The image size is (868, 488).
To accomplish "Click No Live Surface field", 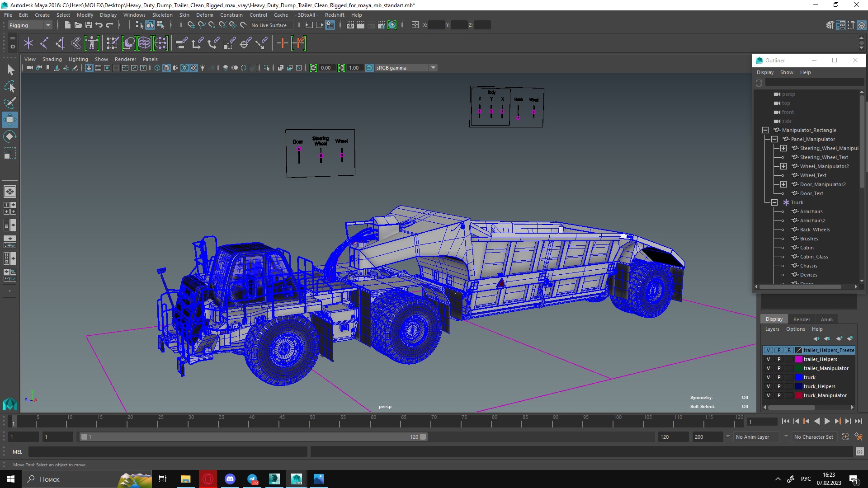I will point(272,25).
